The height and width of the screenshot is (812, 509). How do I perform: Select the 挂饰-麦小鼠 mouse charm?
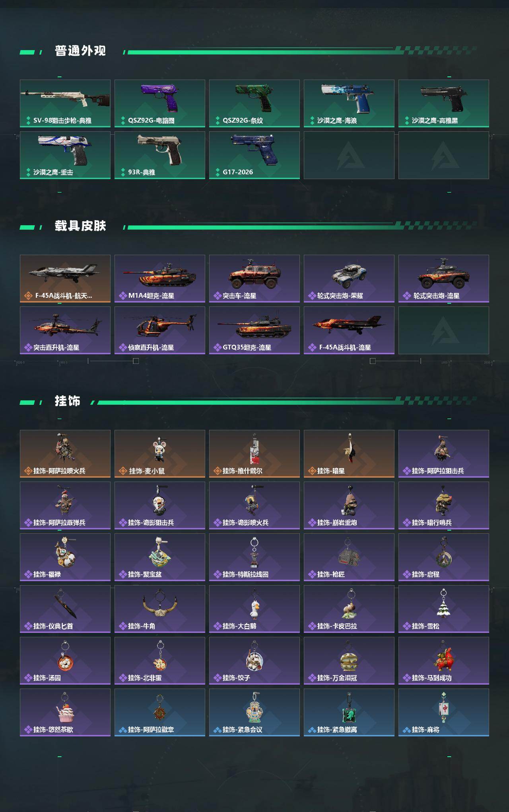pyautogui.click(x=160, y=454)
